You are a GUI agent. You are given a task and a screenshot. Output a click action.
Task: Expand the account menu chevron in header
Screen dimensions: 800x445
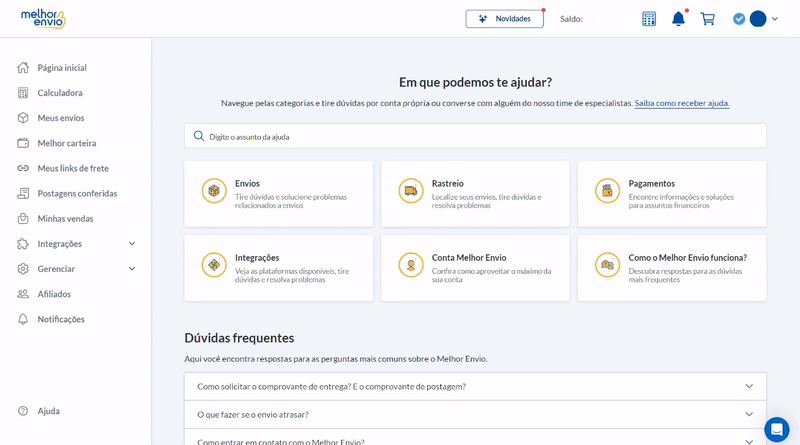tap(775, 19)
